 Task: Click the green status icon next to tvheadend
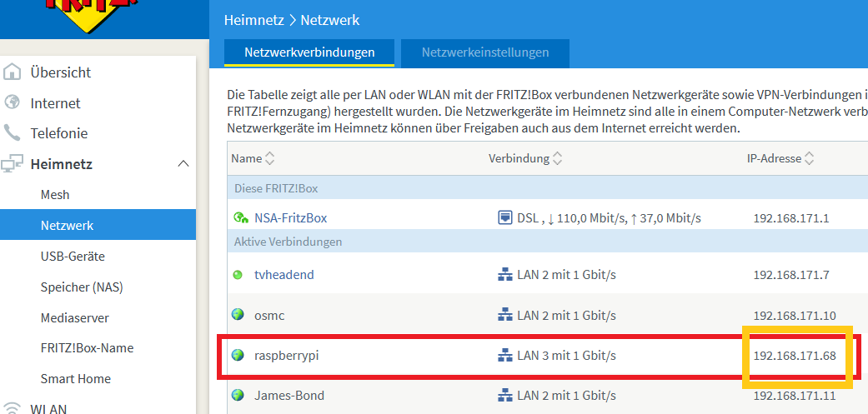tap(238, 275)
